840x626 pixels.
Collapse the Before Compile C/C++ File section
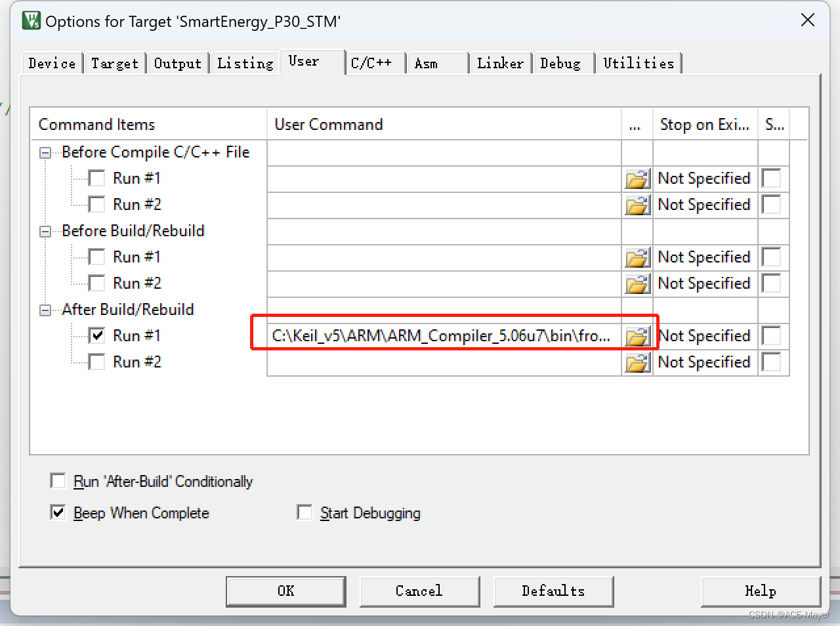[x=45, y=152]
